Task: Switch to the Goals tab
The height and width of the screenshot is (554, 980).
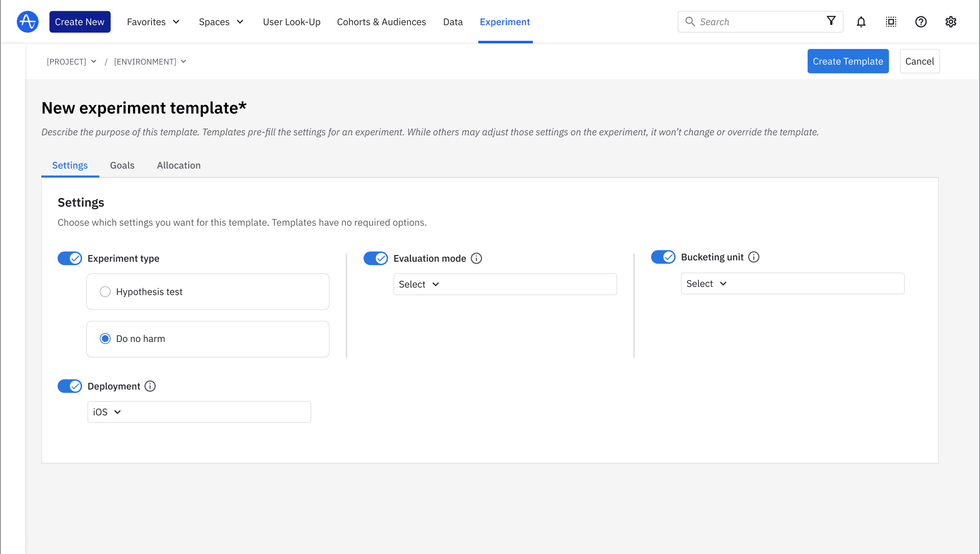Action: click(x=122, y=165)
